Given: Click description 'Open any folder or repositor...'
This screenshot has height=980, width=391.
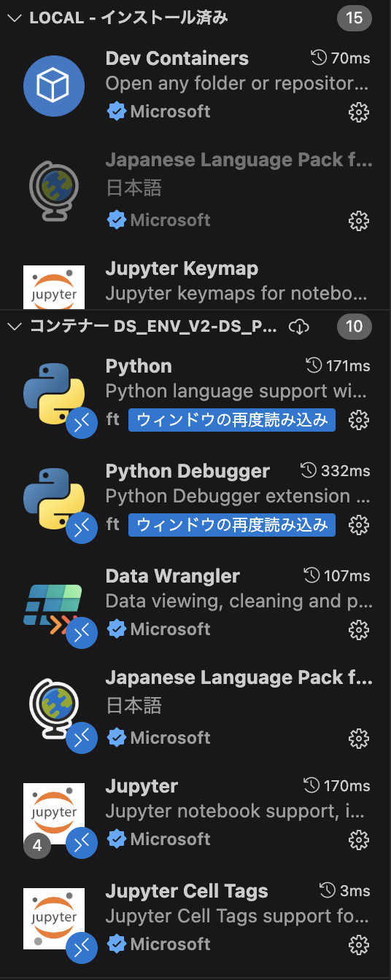Looking at the screenshot, I should click(x=239, y=85).
